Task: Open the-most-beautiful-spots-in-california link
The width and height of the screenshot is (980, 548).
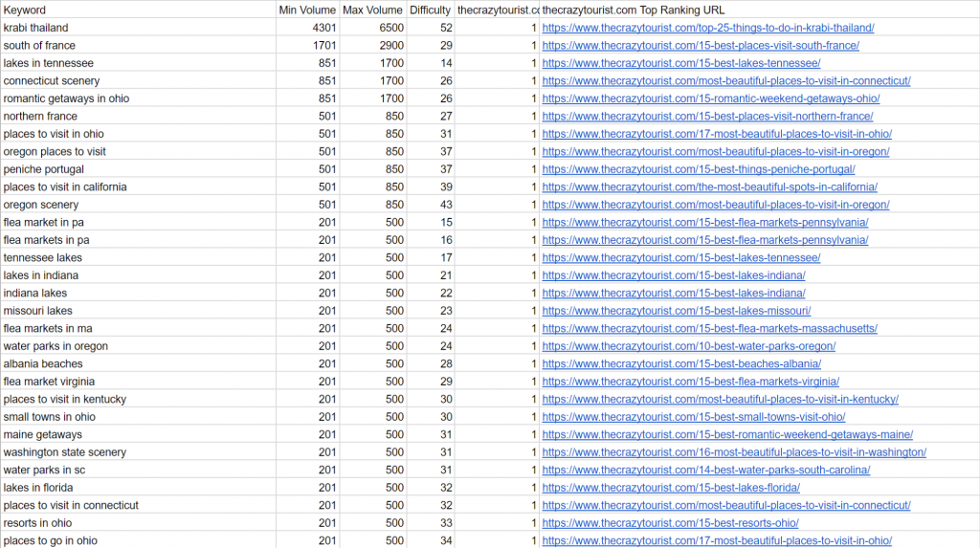Action: [x=710, y=186]
